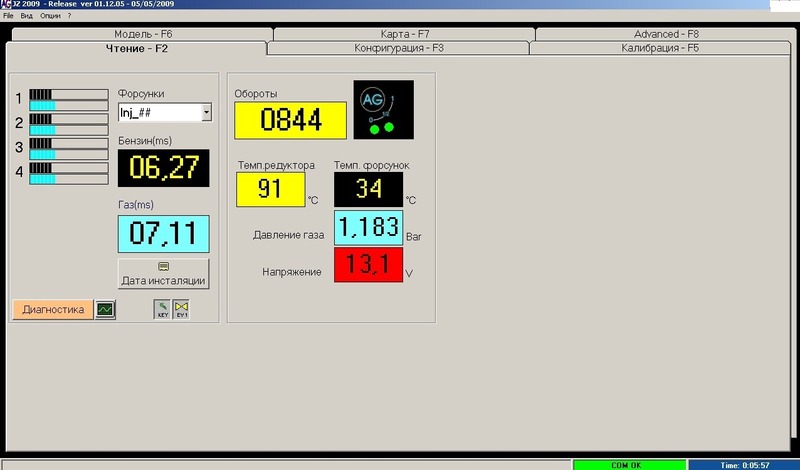Open the Вид menu
800x470 pixels.
26,17
